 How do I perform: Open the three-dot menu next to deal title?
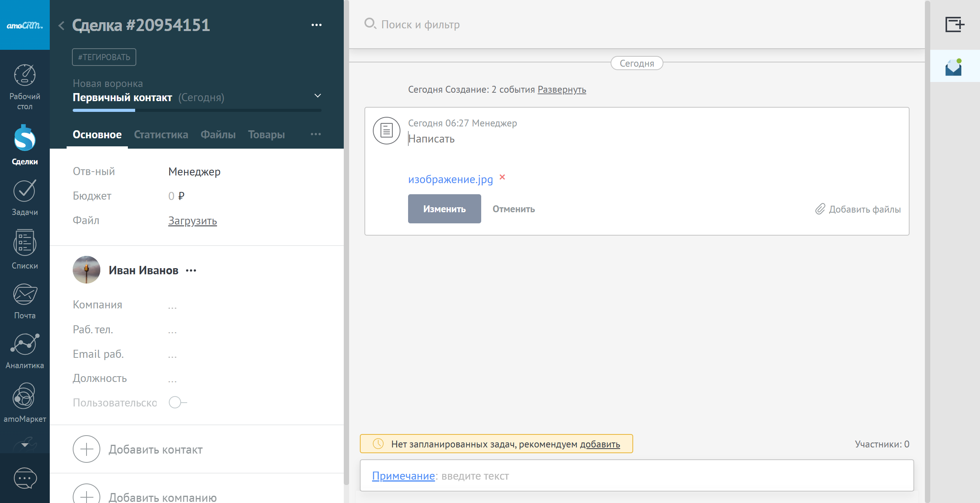[x=316, y=25]
